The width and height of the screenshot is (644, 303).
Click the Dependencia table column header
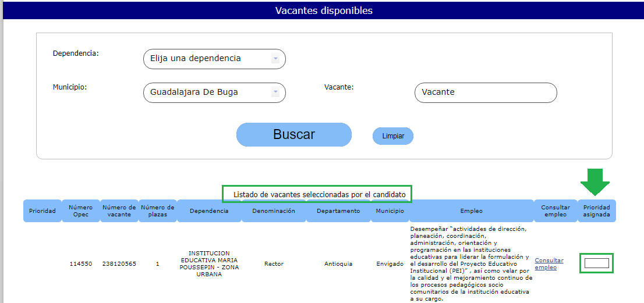(209, 211)
